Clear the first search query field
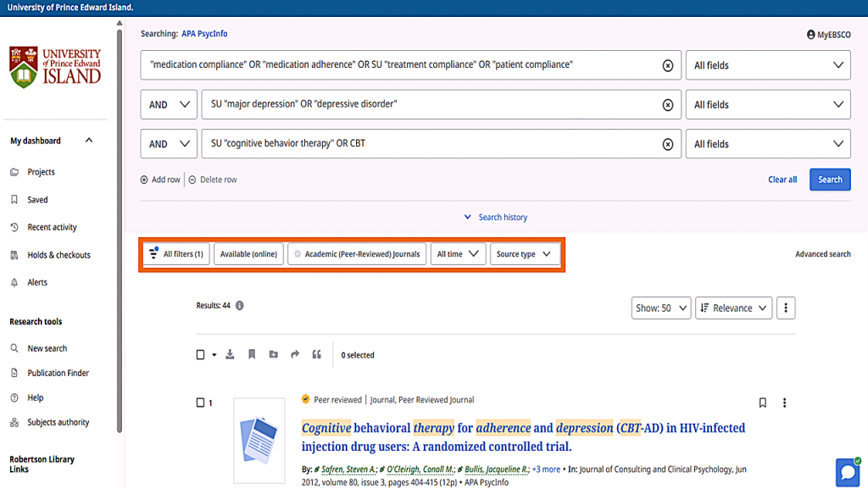Image resolution: width=868 pixels, height=488 pixels. [667, 65]
